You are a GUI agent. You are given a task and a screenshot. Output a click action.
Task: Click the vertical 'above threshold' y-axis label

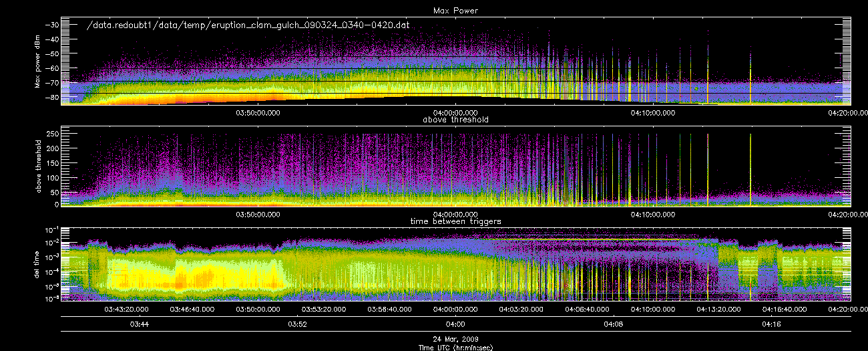pos(39,165)
